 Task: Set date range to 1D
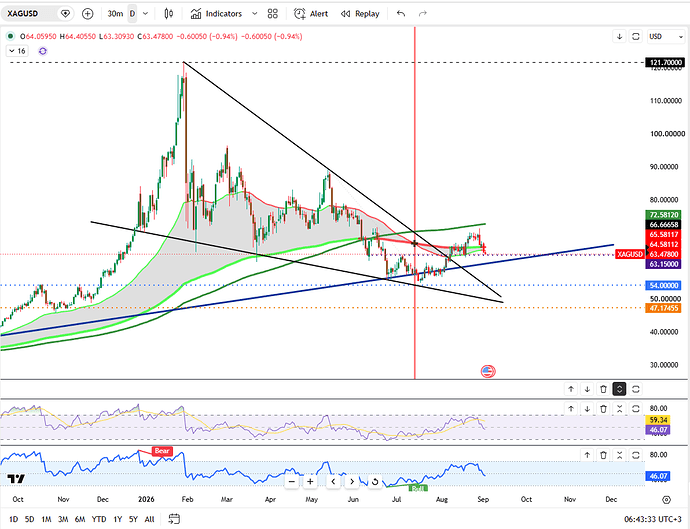point(14,519)
